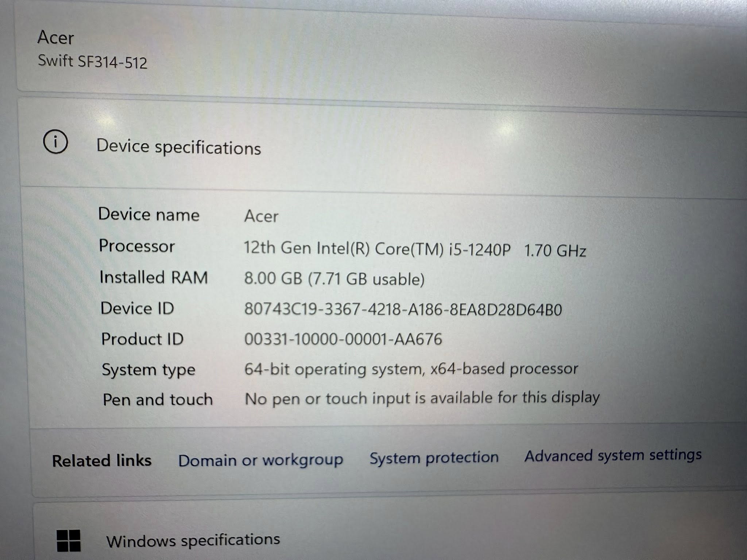Click the Product ID label
The image size is (747, 560).
(142, 339)
